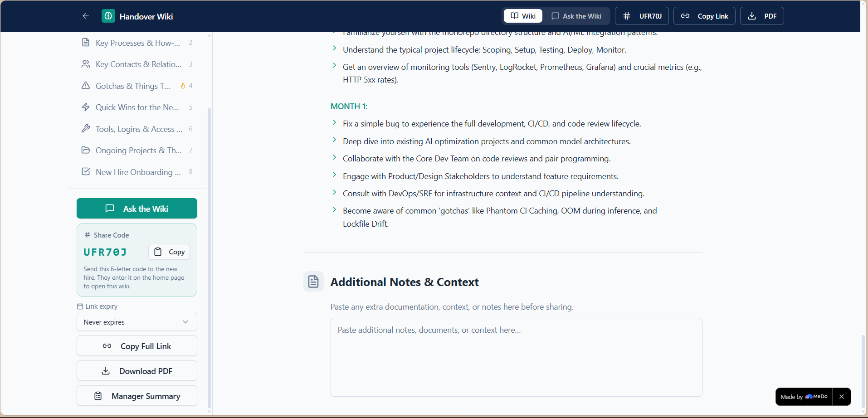Image resolution: width=868 pixels, height=418 pixels.
Task: Open New Hire Onboarding section
Action: [x=137, y=172]
